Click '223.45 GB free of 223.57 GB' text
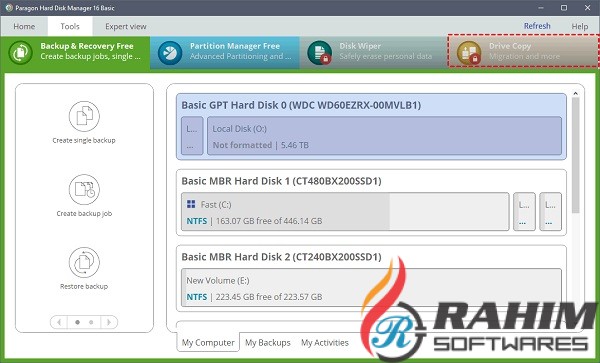Image resolution: width=600 pixels, height=363 pixels. click(x=269, y=297)
